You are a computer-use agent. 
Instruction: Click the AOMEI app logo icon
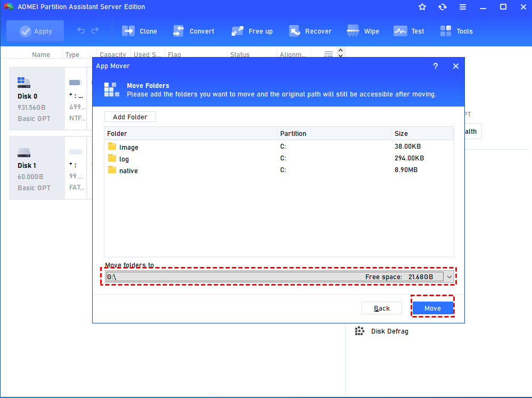[9, 6]
